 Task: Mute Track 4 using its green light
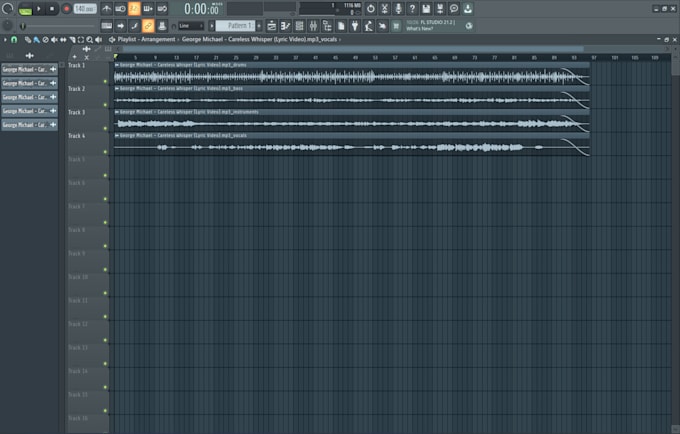(x=105, y=152)
